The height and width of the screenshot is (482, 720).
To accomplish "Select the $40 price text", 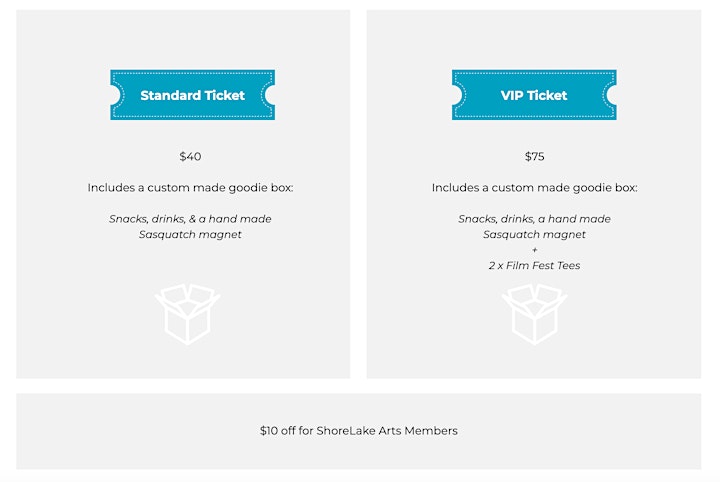I will click(x=190, y=157).
